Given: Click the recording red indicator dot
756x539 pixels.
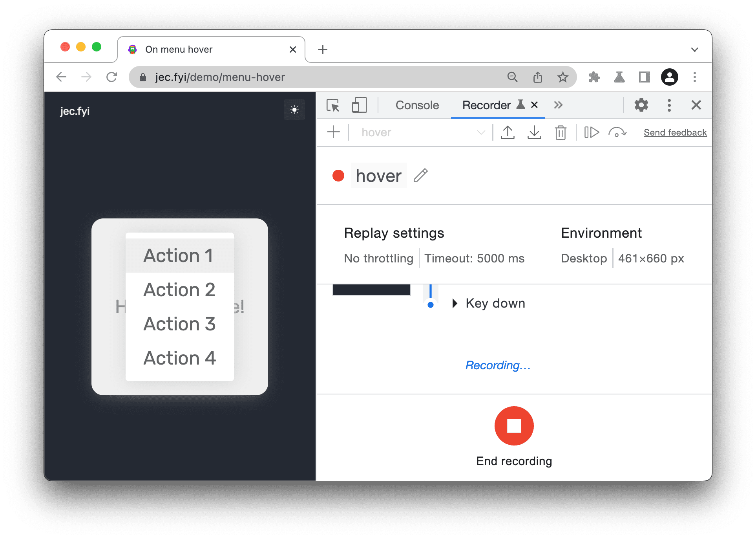Looking at the screenshot, I should (x=340, y=175).
